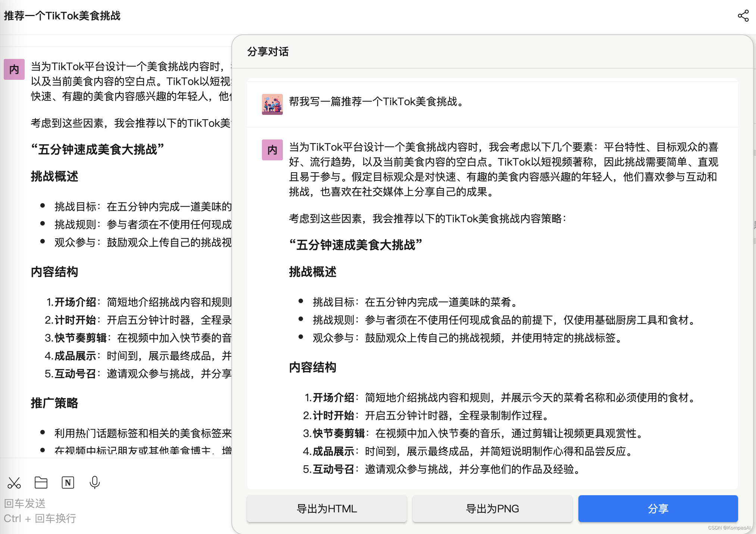Click the scissors icon in input toolbar
756x534 pixels.
[x=14, y=483]
